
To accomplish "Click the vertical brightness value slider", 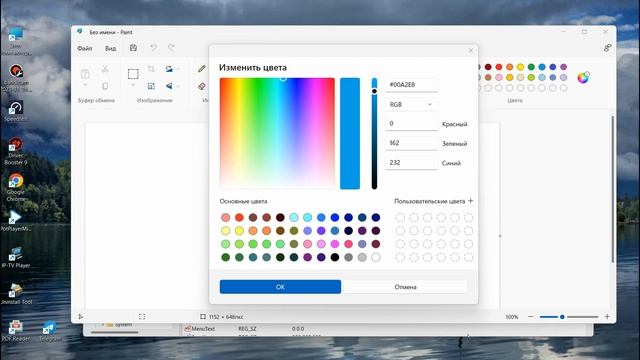I will 374,133.
